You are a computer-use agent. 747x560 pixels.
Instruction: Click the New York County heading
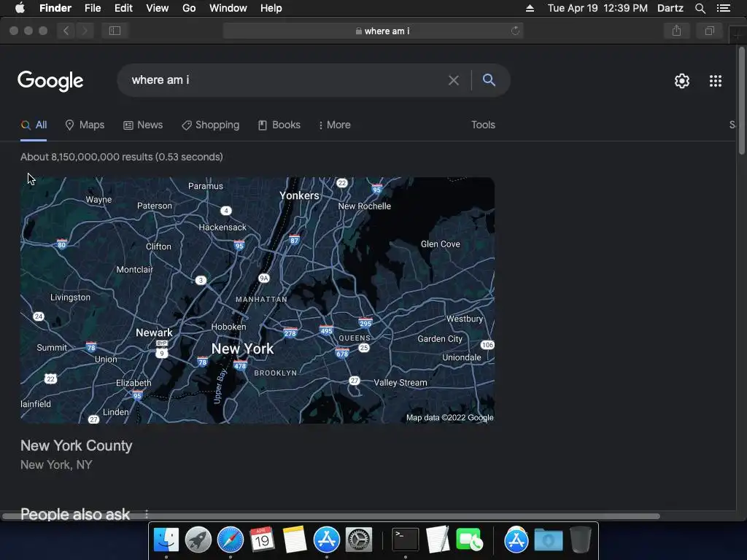(76, 446)
